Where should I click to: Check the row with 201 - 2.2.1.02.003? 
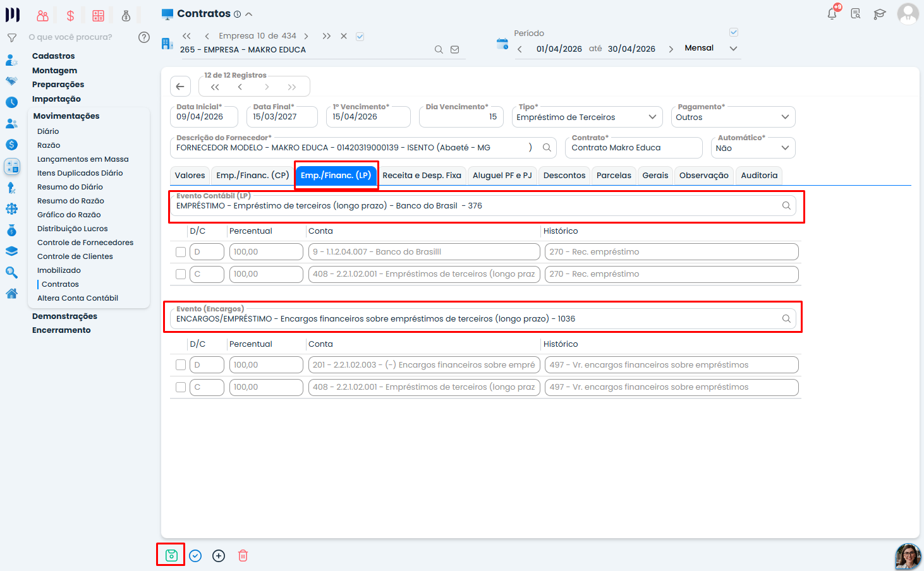coord(181,365)
